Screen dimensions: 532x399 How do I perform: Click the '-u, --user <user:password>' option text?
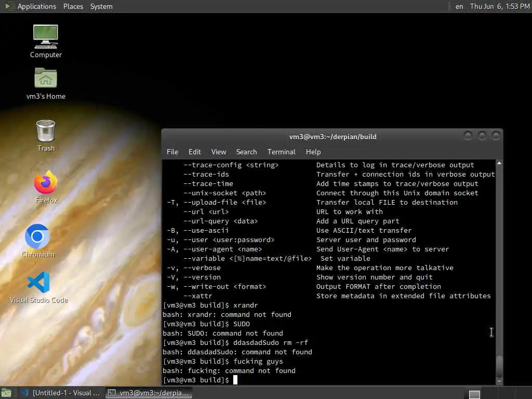click(x=220, y=240)
